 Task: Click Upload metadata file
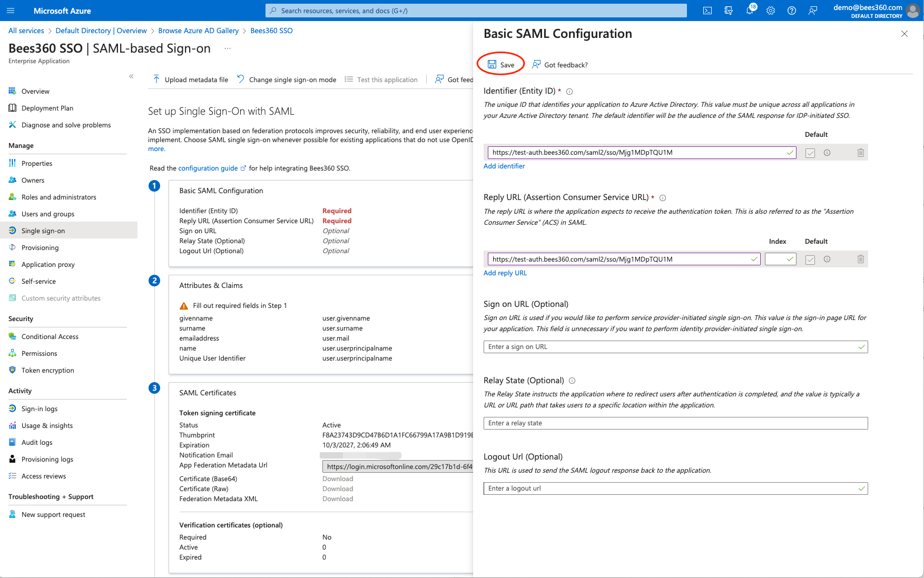click(x=191, y=79)
